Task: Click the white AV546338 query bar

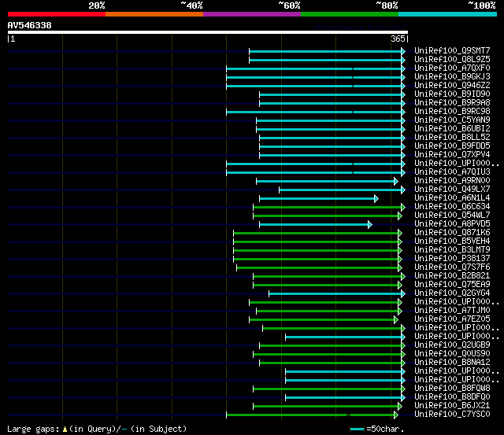Action: [x=208, y=32]
